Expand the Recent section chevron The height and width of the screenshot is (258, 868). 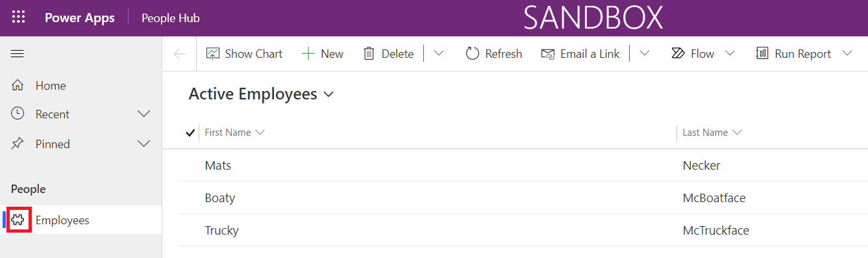[x=145, y=114]
